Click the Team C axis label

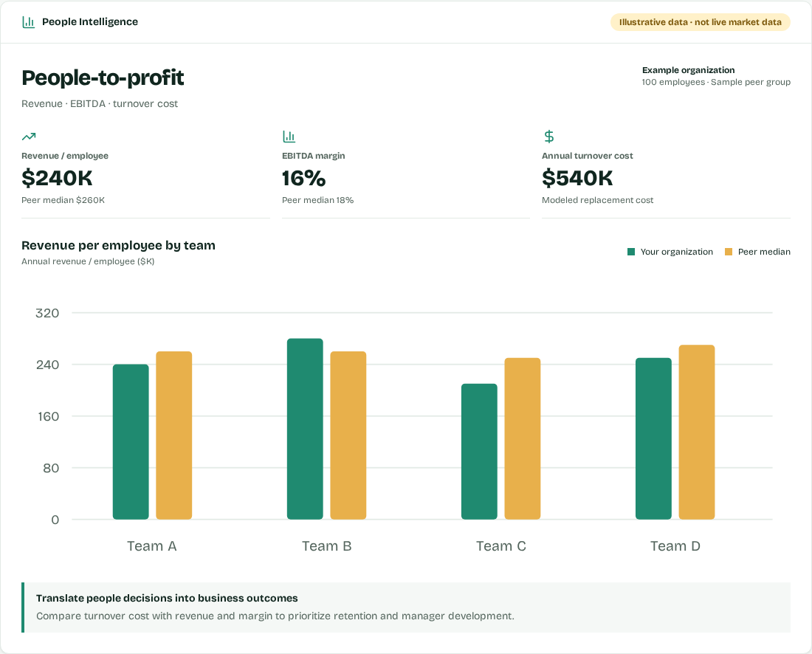pyautogui.click(x=501, y=546)
